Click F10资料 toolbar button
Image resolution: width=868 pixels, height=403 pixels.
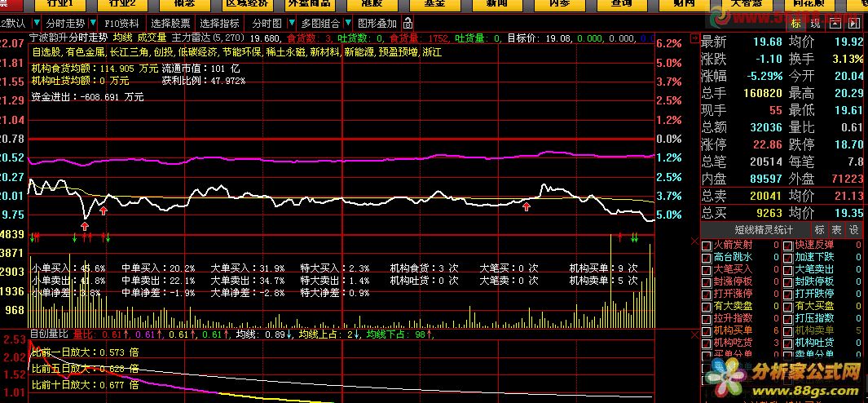click(121, 24)
